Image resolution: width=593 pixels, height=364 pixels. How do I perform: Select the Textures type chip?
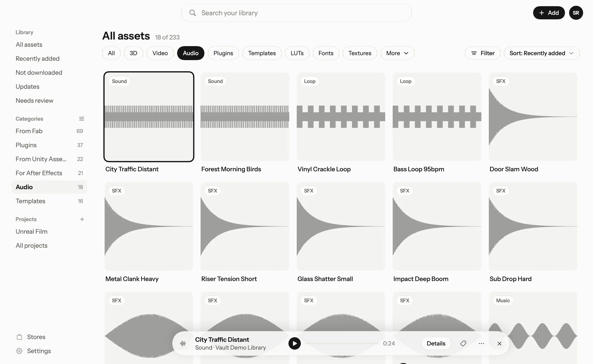[360, 53]
